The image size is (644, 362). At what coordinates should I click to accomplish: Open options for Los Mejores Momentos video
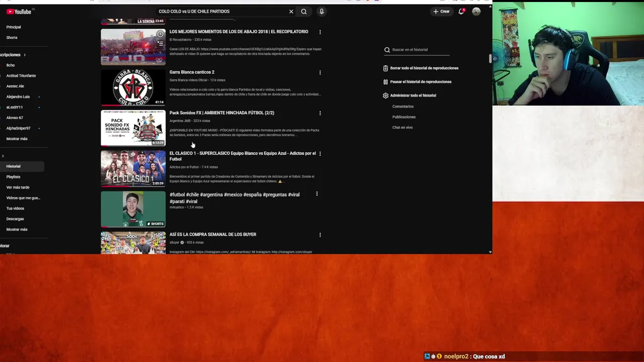(320, 32)
